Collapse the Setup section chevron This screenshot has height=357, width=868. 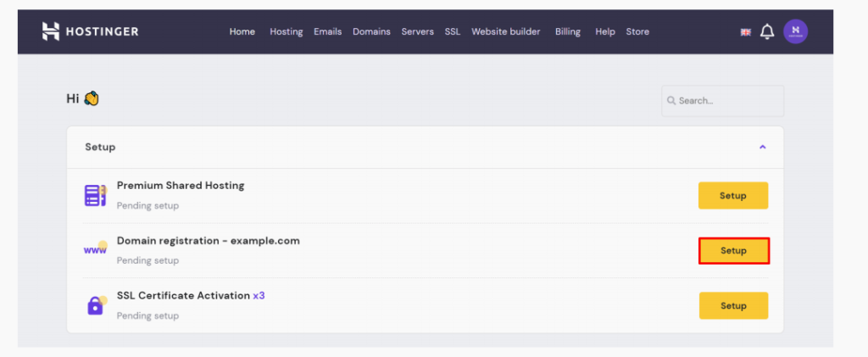point(762,147)
